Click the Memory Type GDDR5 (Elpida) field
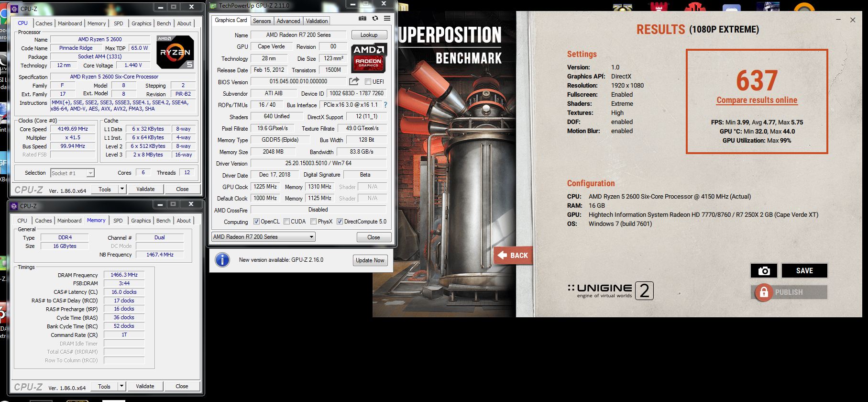Viewport: 868px width, 402px height. [x=280, y=140]
